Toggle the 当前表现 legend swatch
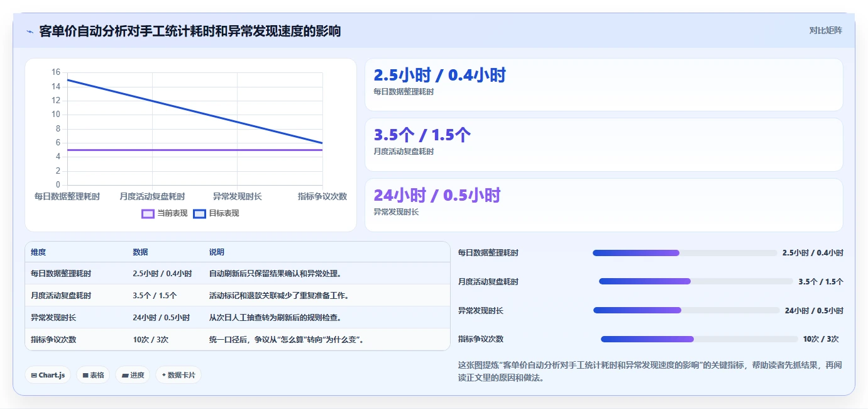This screenshot has width=868, height=409. tap(148, 213)
